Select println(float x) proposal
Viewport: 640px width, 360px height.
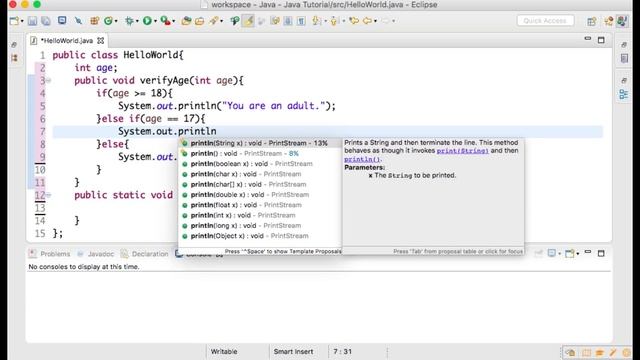coord(260,205)
